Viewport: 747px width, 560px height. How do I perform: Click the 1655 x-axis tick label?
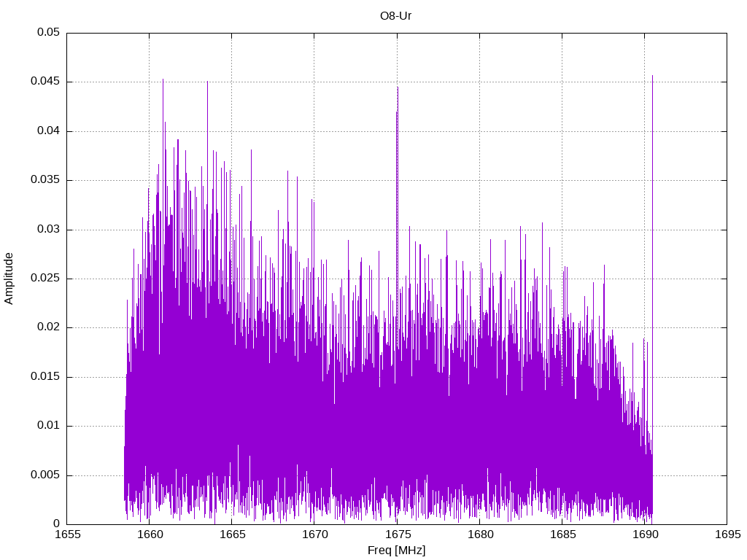click(x=68, y=534)
